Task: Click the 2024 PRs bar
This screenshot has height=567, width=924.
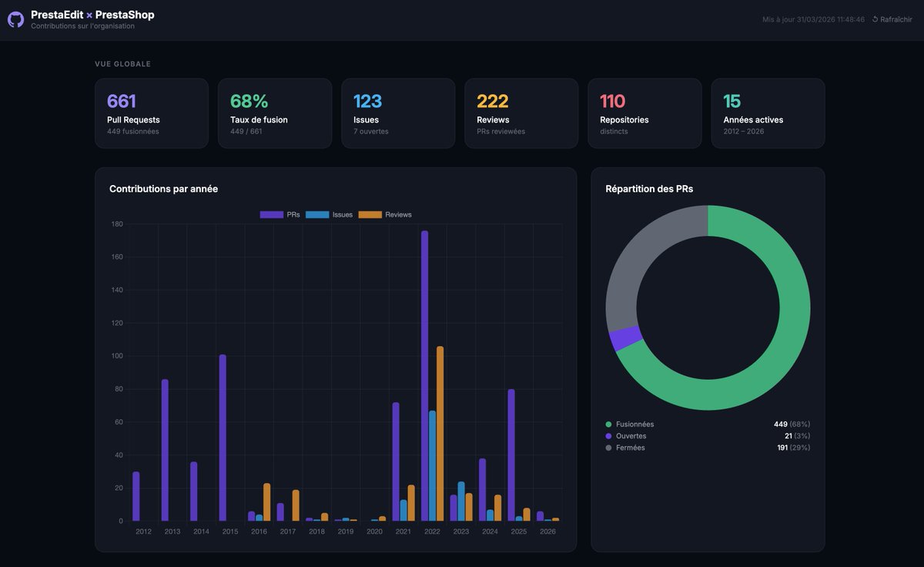Action: [483, 490]
